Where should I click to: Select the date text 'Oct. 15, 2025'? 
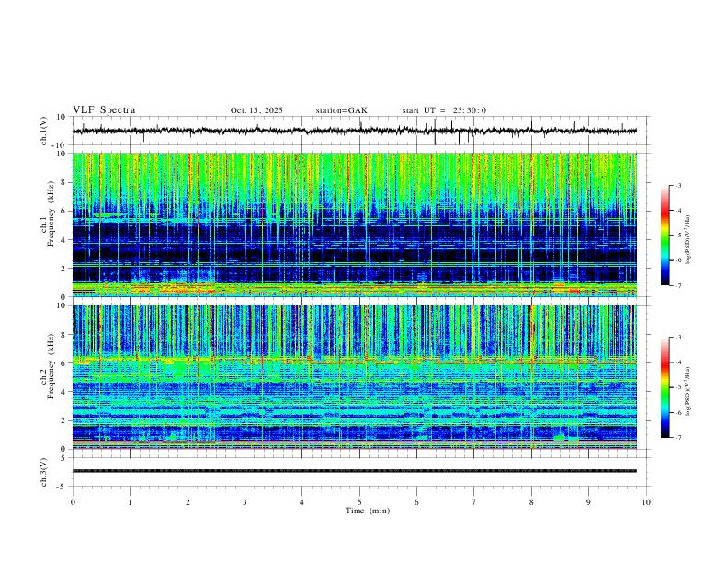coord(256,110)
